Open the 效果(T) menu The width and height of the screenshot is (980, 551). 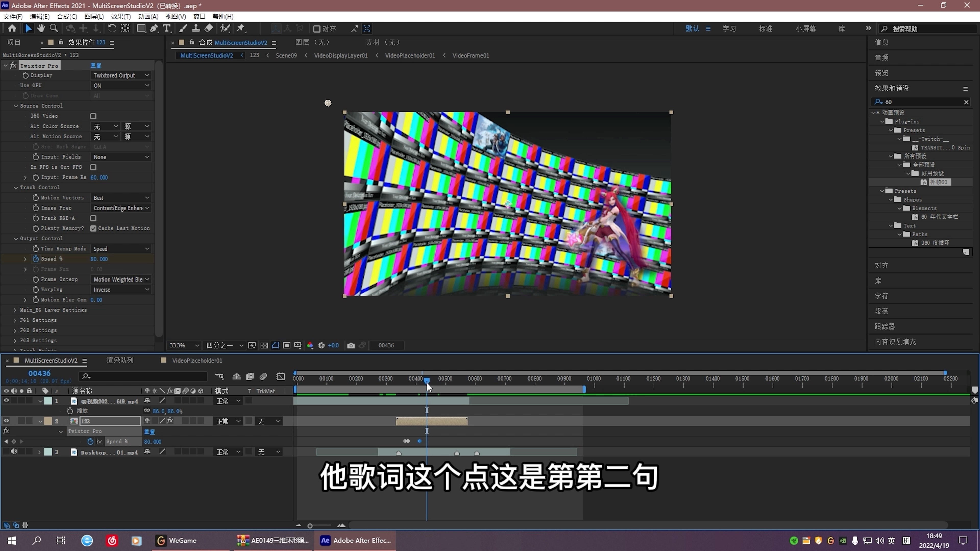(x=121, y=16)
